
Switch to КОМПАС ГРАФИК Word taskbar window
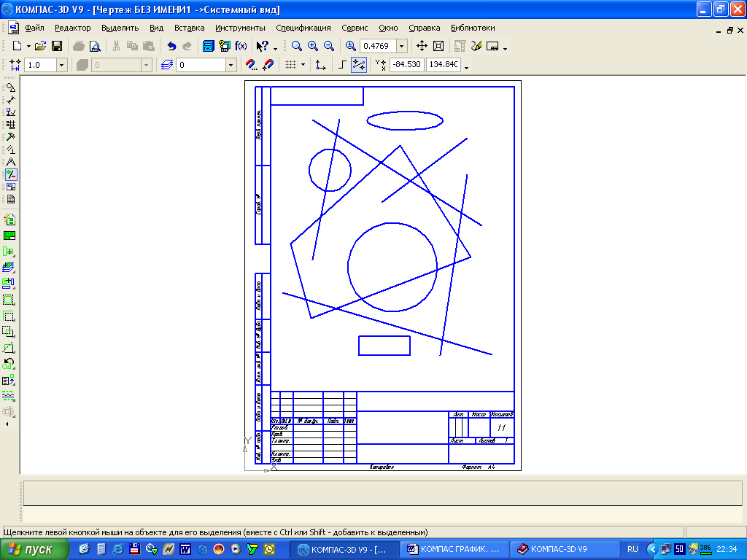coord(454,550)
